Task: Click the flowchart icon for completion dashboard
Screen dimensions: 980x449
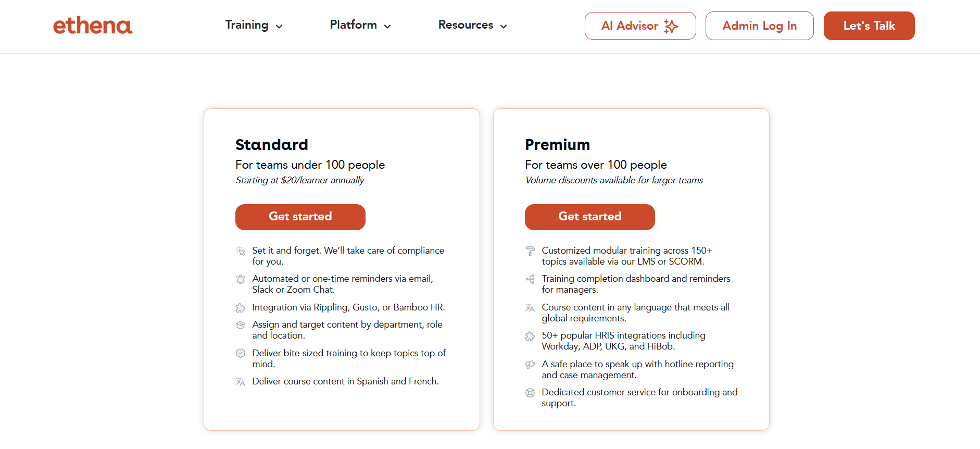Action: [530, 279]
